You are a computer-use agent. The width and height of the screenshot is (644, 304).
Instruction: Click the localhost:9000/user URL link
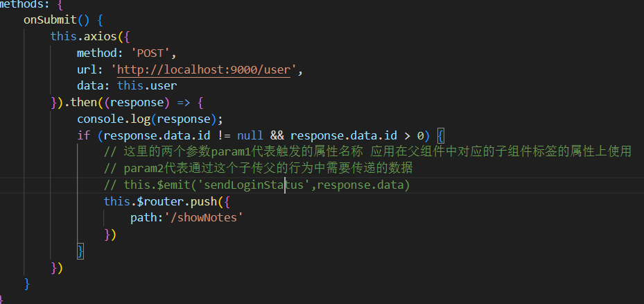204,70
